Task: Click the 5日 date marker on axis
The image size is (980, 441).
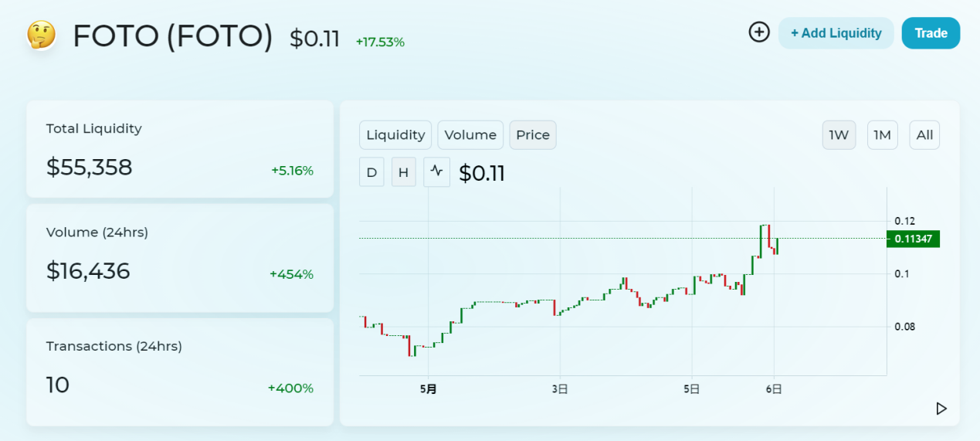Action: point(691,390)
